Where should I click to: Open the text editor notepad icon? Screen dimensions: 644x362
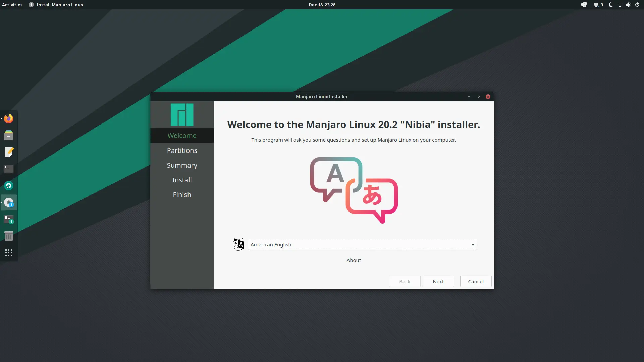[9, 152]
